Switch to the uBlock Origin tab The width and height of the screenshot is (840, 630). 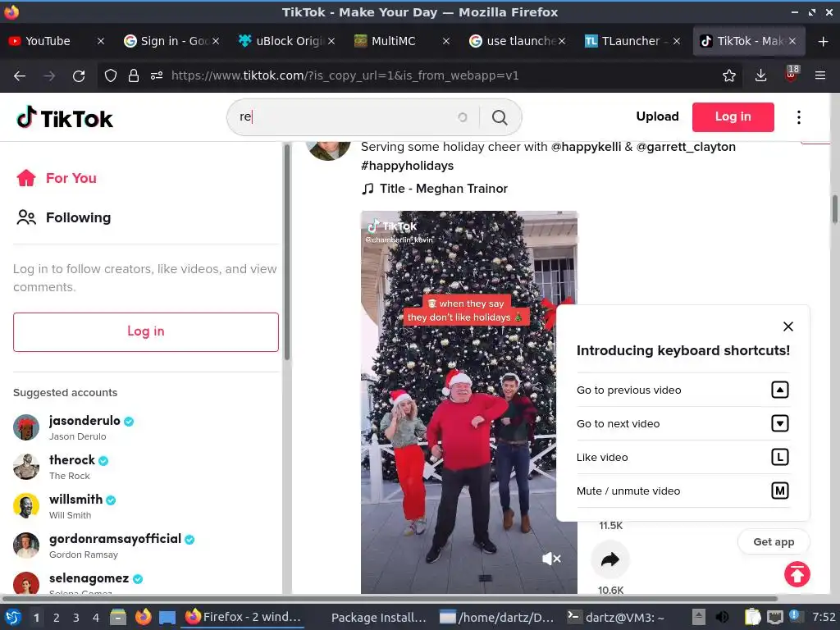tap(282, 41)
